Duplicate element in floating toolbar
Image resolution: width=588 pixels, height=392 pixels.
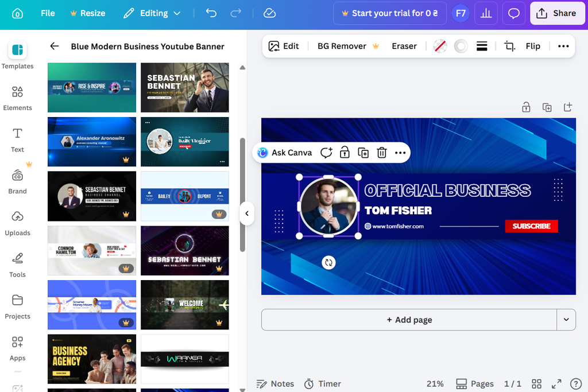(363, 153)
